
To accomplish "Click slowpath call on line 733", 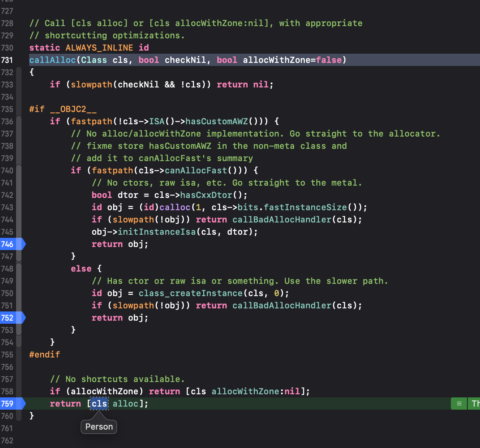I will point(91,84).
